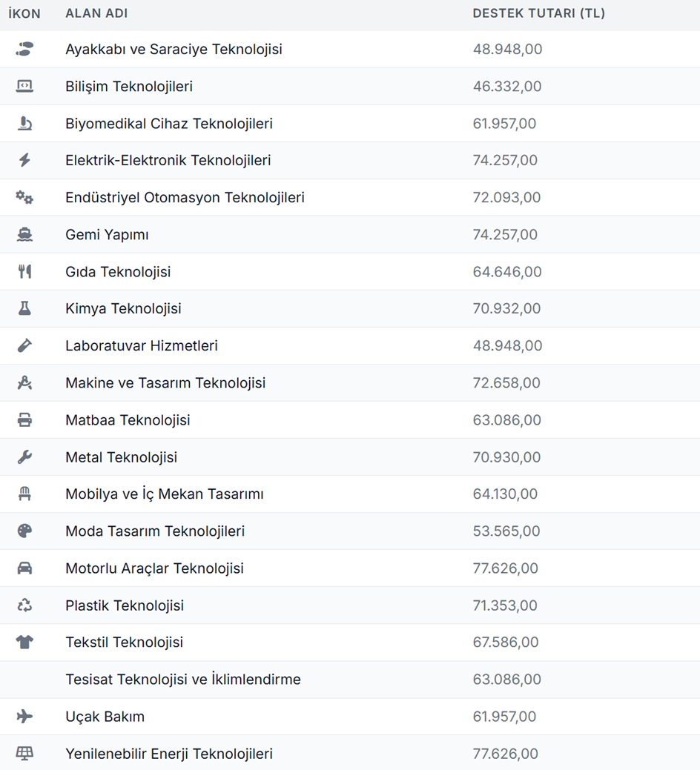Select the Plastik Teknolojisi row name

(x=125, y=605)
